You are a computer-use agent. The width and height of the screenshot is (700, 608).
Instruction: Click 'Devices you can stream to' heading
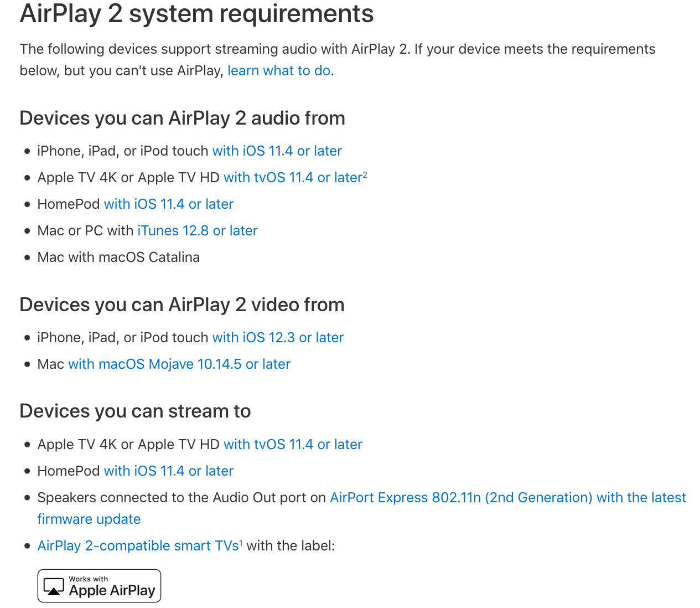pyautogui.click(x=135, y=411)
